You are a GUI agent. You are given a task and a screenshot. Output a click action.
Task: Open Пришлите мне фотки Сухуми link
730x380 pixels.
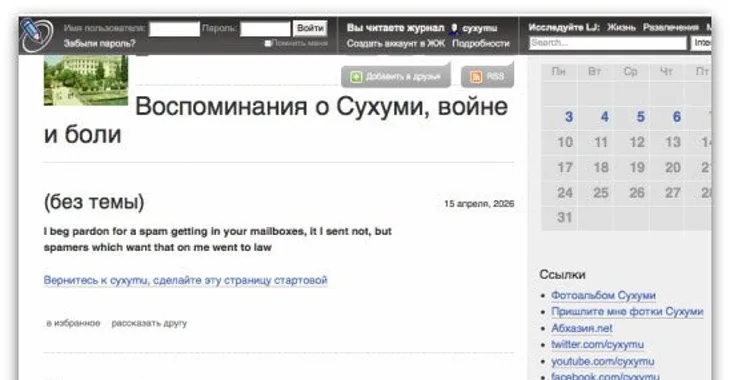pos(627,312)
